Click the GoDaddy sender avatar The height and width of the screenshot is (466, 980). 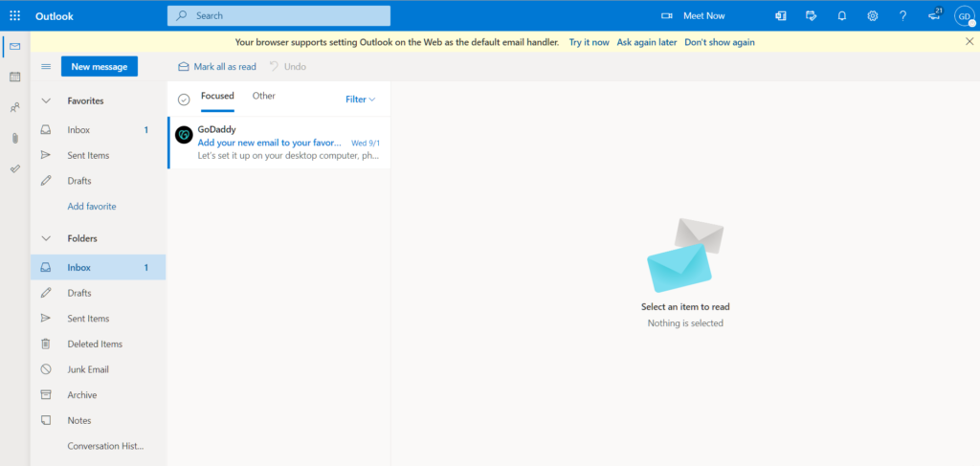click(x=184, y=134)
